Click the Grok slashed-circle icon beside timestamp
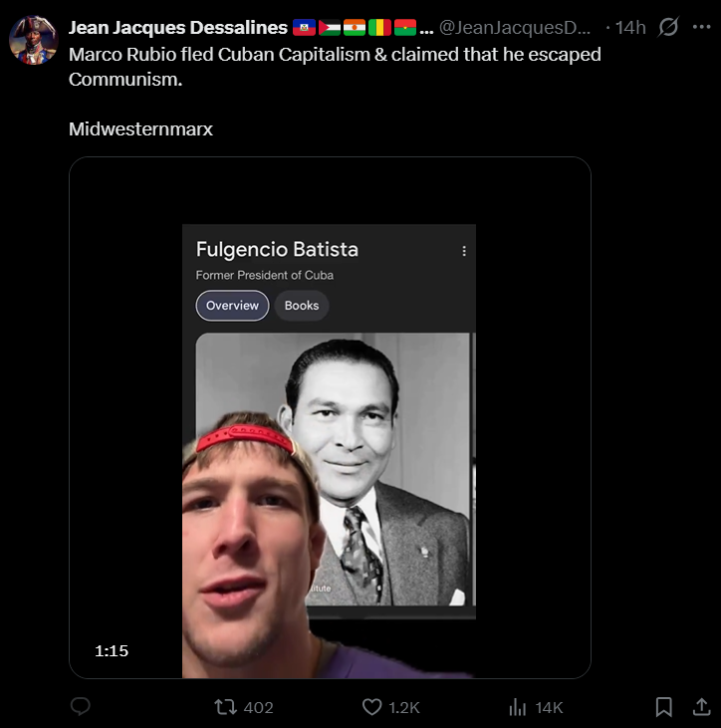Image resolution: width=721 pixels, height=728 pixels. pyautogui.click(x=669, y=28)
